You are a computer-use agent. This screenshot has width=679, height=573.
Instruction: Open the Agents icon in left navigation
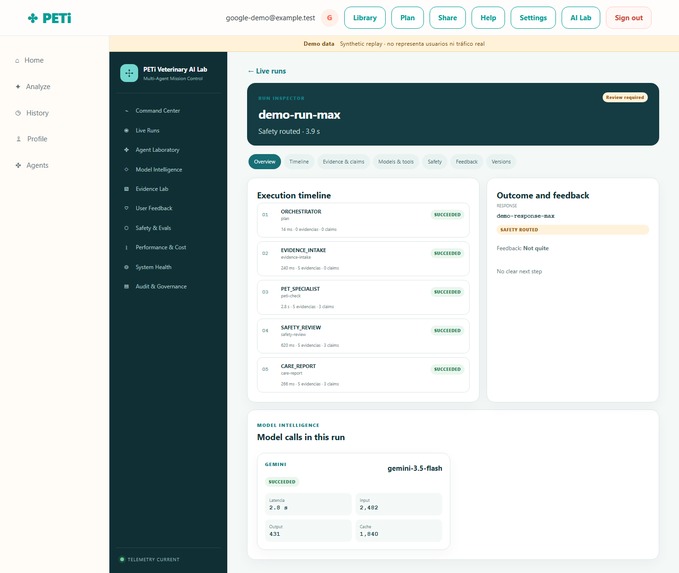click(x=18, y=165)
